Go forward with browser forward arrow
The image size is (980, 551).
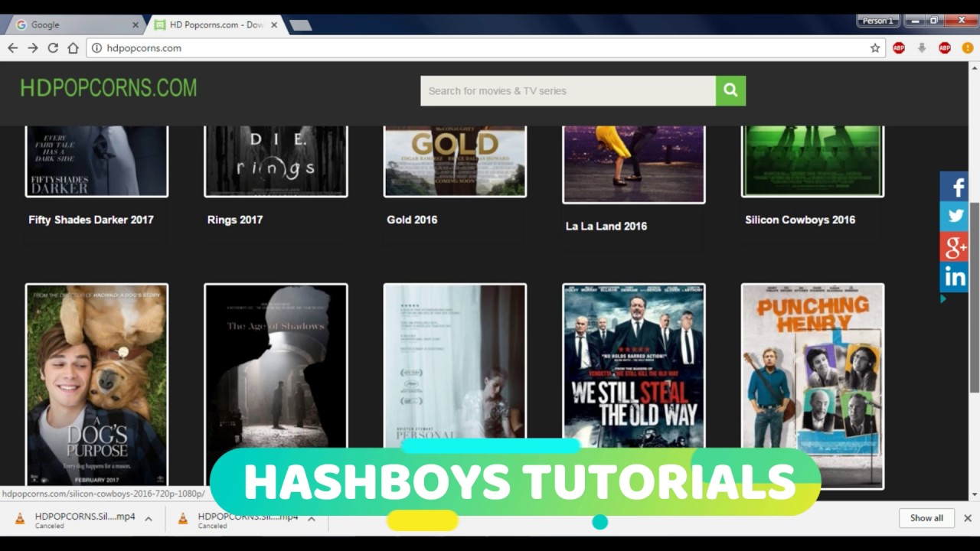(x=32, y=47)
